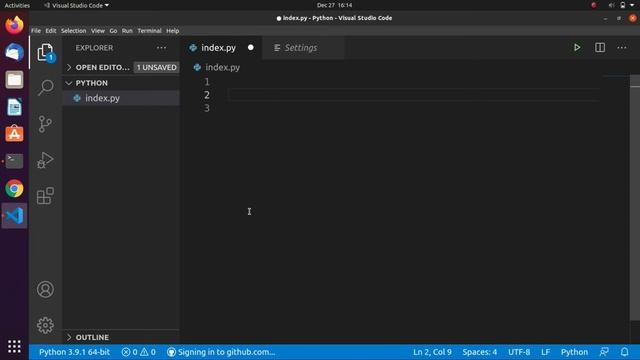Open the Help menu
640x360 pixels.
coord(173,31)
